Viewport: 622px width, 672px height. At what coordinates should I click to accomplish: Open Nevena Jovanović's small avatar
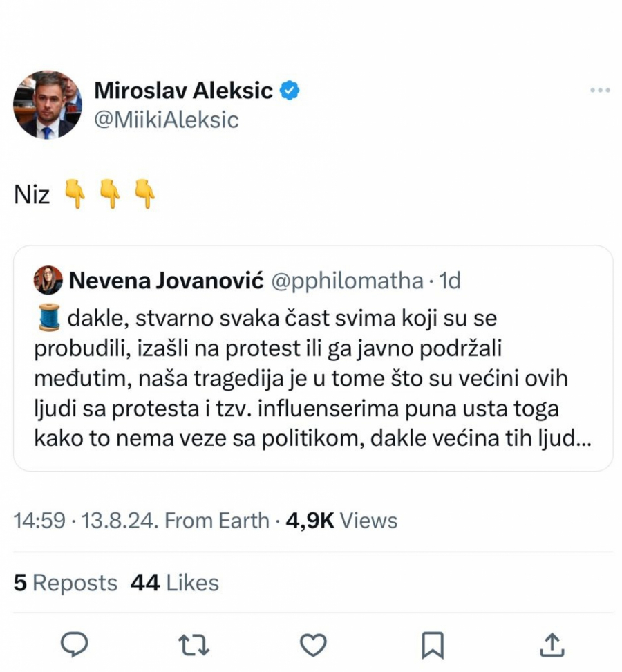click(48, 280)
